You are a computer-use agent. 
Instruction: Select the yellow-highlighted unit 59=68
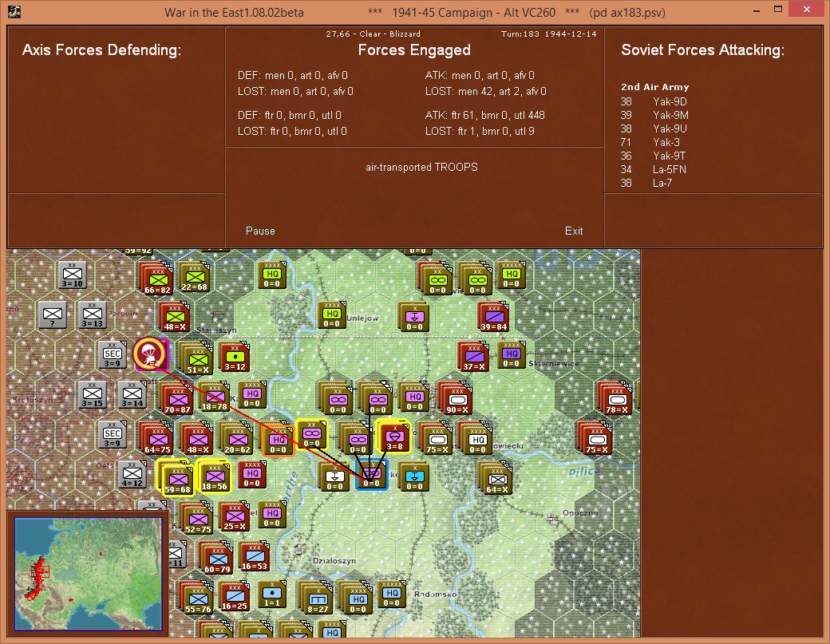click(177, 480)
